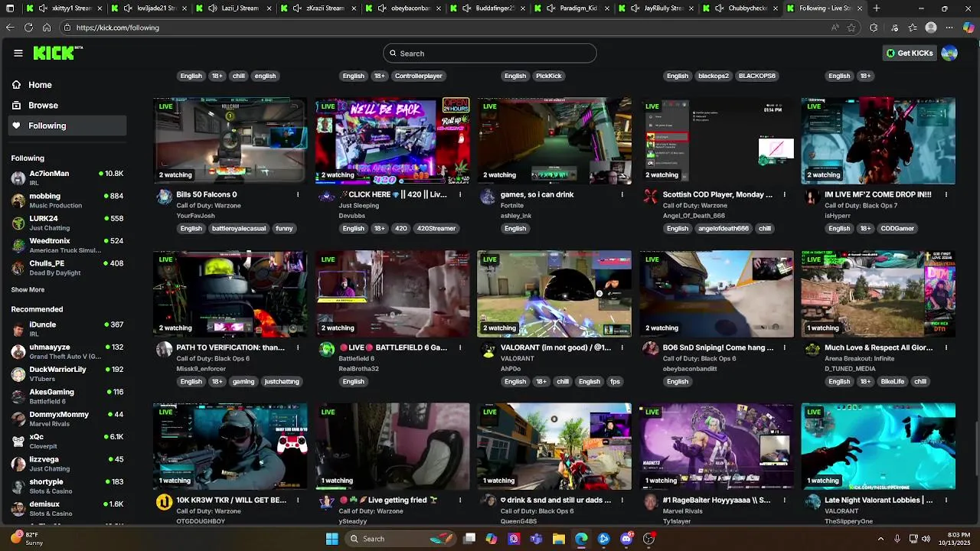The image size is (980, 551).
Task: Click Call of Duty: Black Ops 7 category
Action: pyautogui.click(x=861, y=206)
